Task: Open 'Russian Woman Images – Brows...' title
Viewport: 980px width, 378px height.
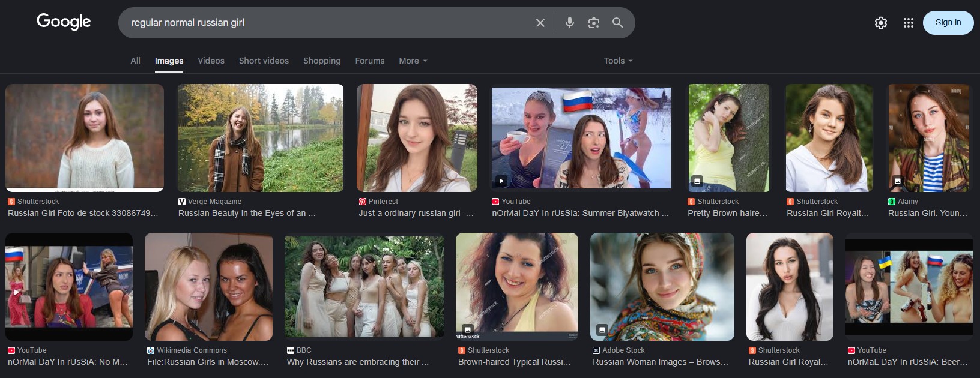Action: pyautogui.click(x=661, y=362)
